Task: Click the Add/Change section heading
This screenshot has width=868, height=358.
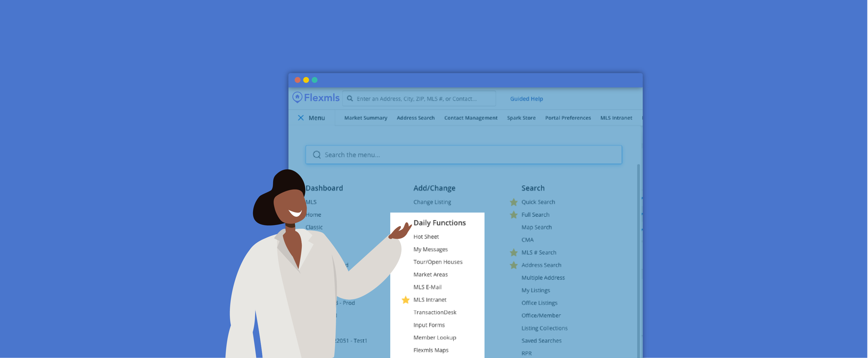Action: (x=434, y=188)
